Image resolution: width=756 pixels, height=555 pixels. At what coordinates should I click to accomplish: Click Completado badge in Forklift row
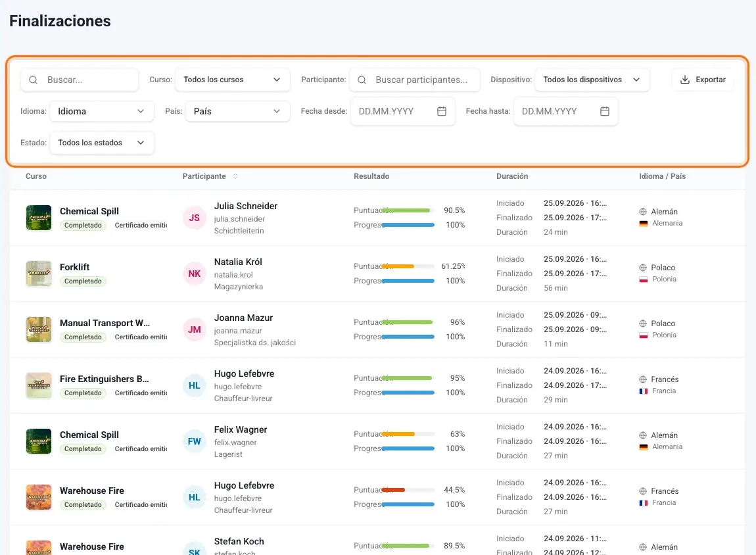pyautogui.click(x=83, y=281)
